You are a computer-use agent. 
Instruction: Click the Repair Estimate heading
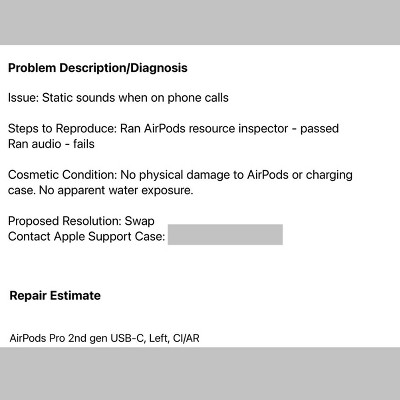tap(55, 296)
